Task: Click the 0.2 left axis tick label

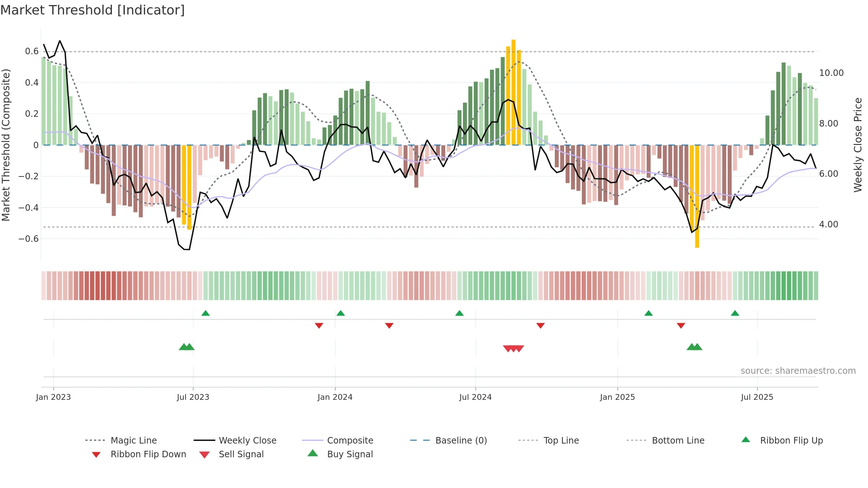Action: [x=32, y=114]
